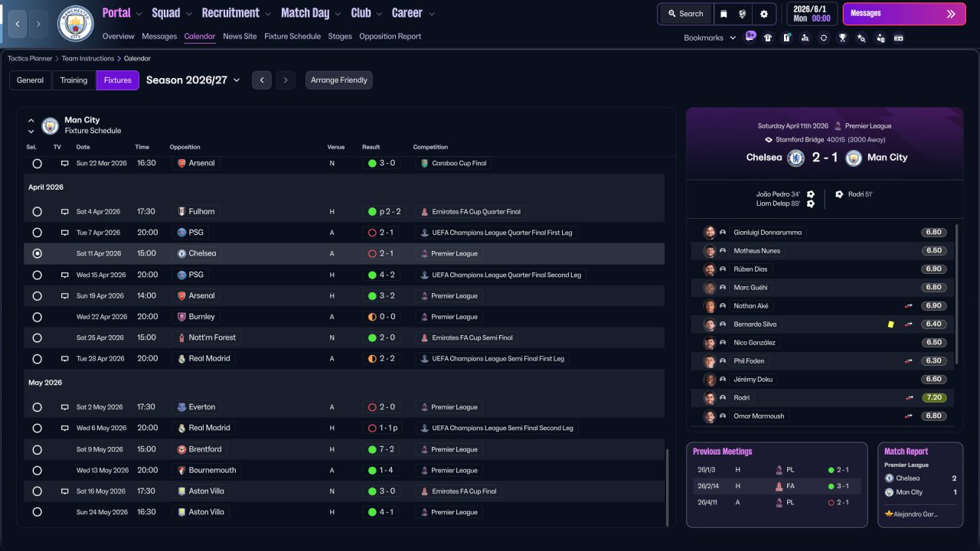Open the settings gear icon
This screenshot has width=980, height=551.
763,14
